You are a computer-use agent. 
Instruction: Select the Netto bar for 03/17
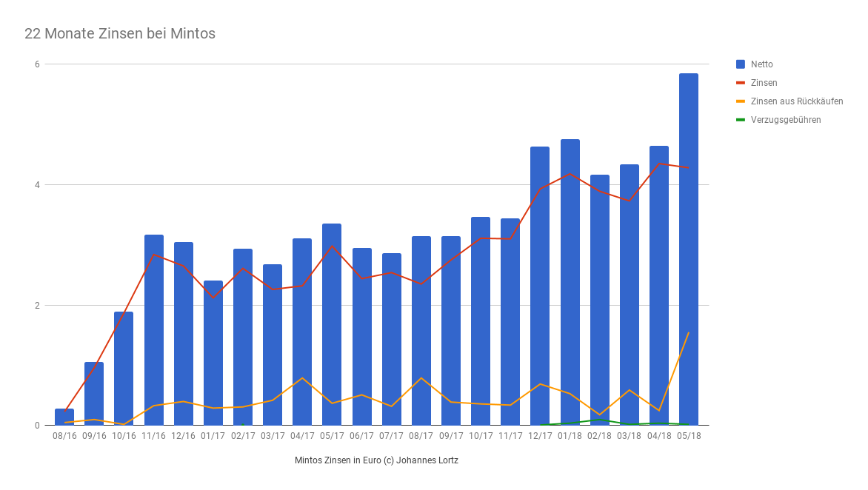click(x=273, y=345)
